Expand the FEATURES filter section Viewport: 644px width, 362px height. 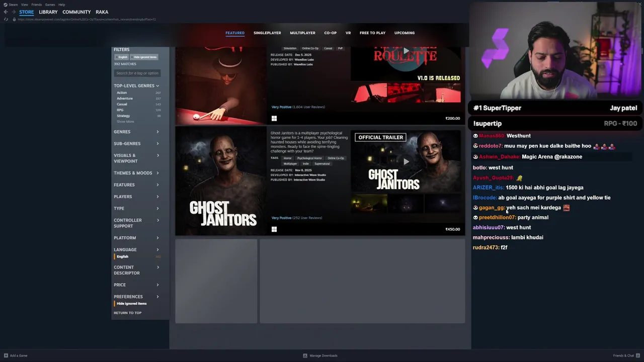[x=136, y=185]
